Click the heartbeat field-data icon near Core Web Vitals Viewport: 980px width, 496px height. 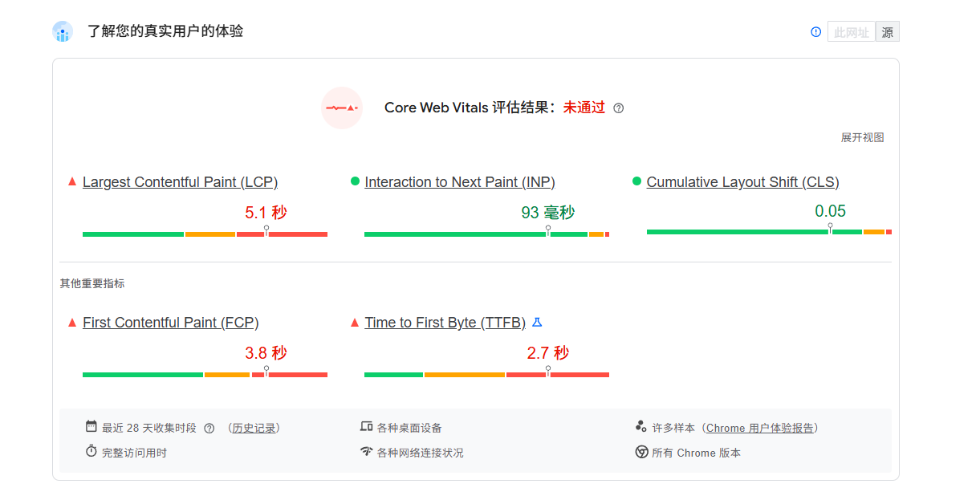pyautogui.click(x=342, y=108)
